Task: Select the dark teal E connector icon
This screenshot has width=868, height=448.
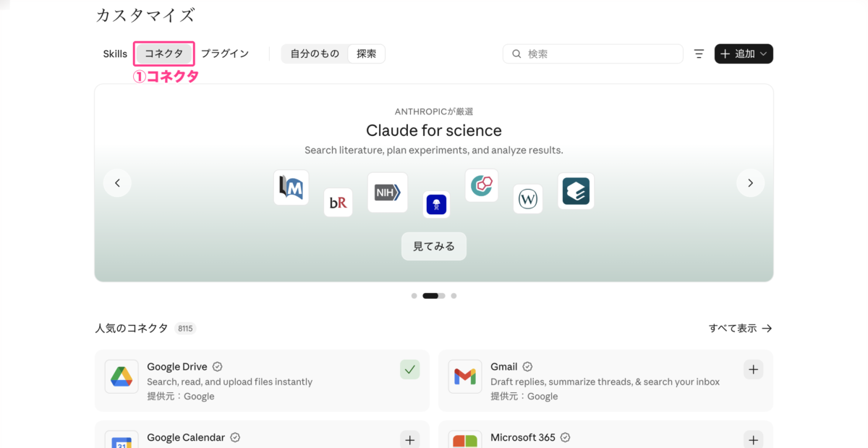Action: pyautogui.click(x=576, y=191)
